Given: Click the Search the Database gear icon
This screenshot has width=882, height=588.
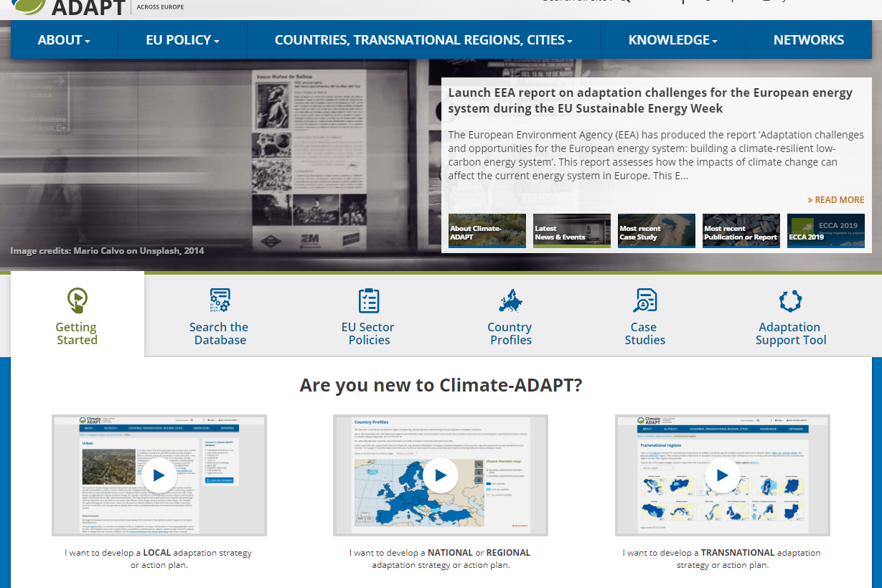Looking at the screenshot, I should coord(220,300).
